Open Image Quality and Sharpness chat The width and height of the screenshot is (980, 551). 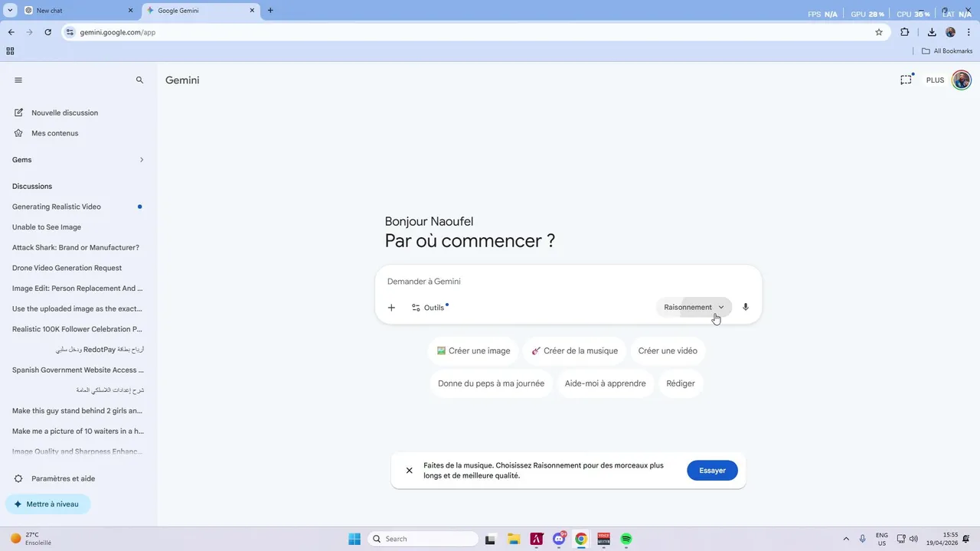tap(77, 452)
